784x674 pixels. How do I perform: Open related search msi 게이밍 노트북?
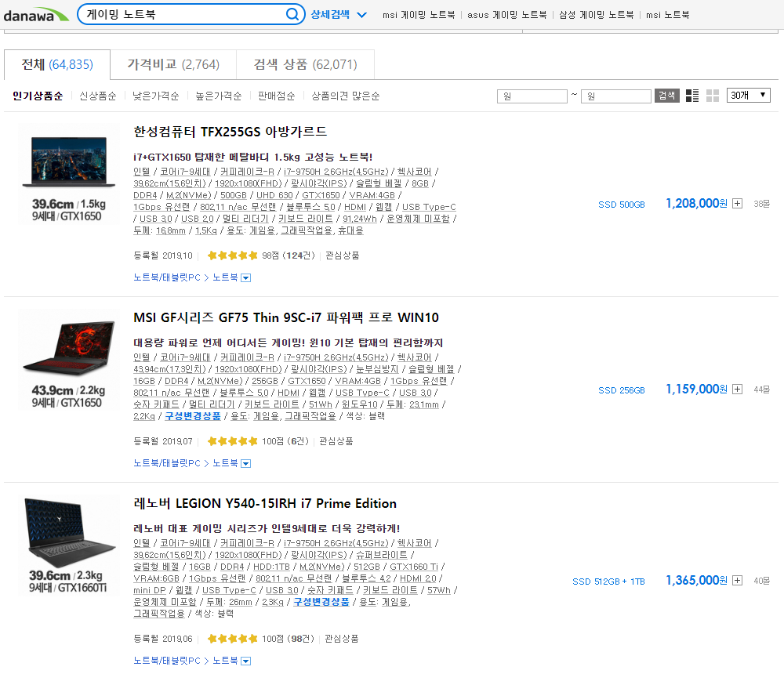(x=419, y=15)
